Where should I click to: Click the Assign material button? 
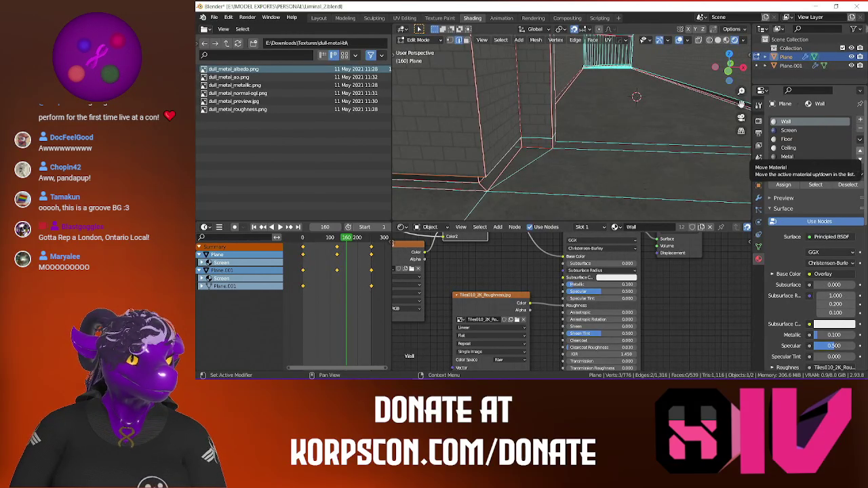(x=783, y=185)
